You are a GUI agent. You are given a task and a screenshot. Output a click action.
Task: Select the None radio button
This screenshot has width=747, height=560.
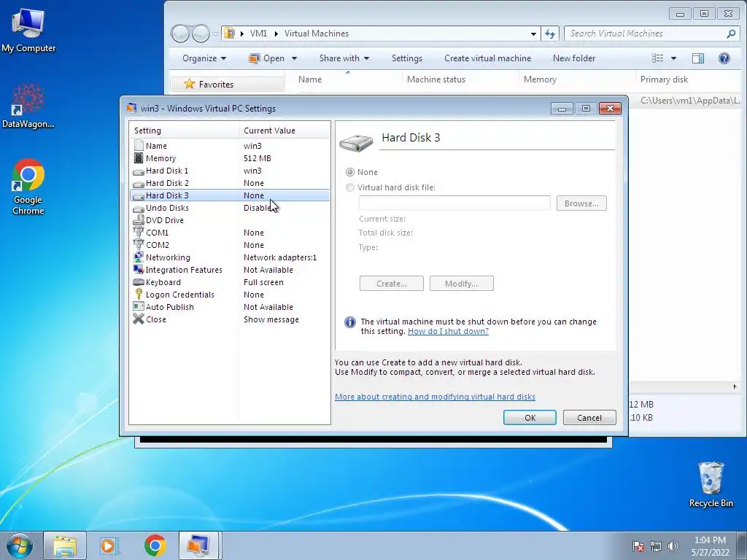[x=350, y=172]
